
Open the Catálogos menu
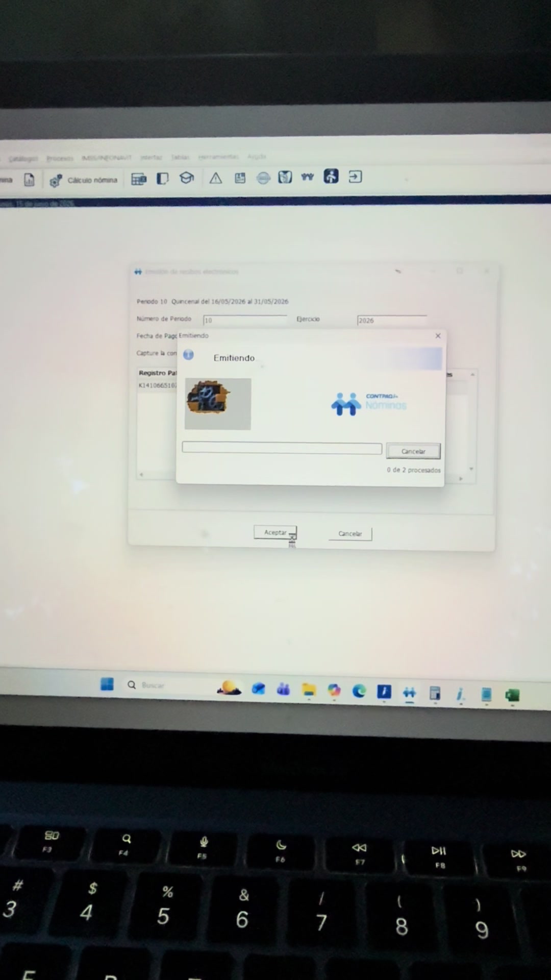[23, 159]
